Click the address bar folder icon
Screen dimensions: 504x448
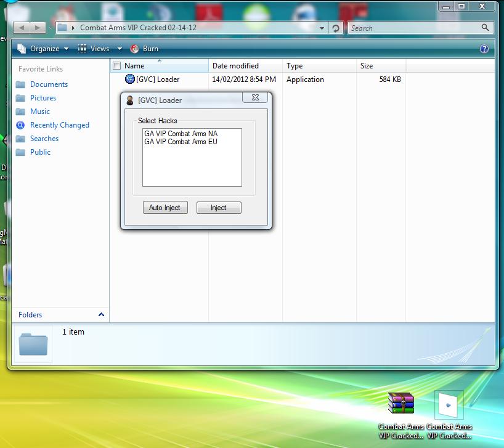point(62,28)
